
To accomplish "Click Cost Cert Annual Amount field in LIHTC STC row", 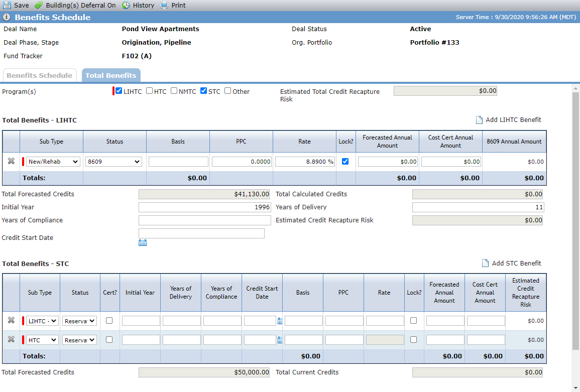I will coord(486,321).
